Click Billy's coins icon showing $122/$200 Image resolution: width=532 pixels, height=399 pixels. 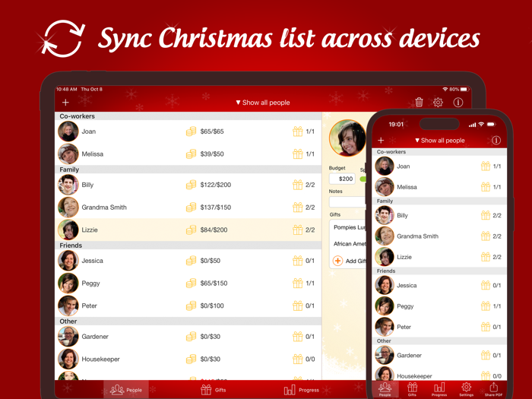191,185
